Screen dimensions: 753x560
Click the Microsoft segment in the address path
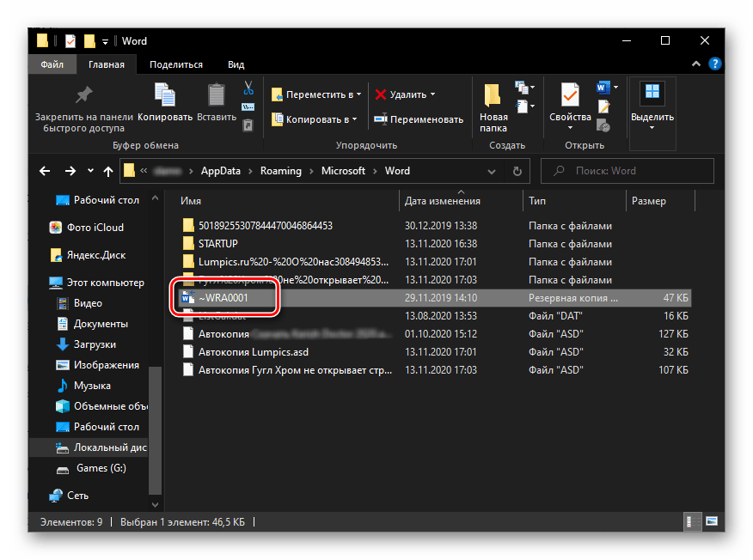coord(343,171)
